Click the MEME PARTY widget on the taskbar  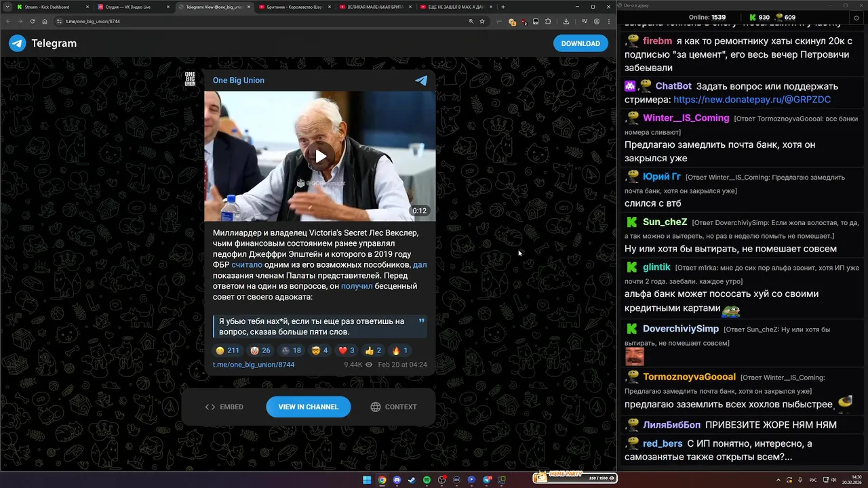(575, 478)
